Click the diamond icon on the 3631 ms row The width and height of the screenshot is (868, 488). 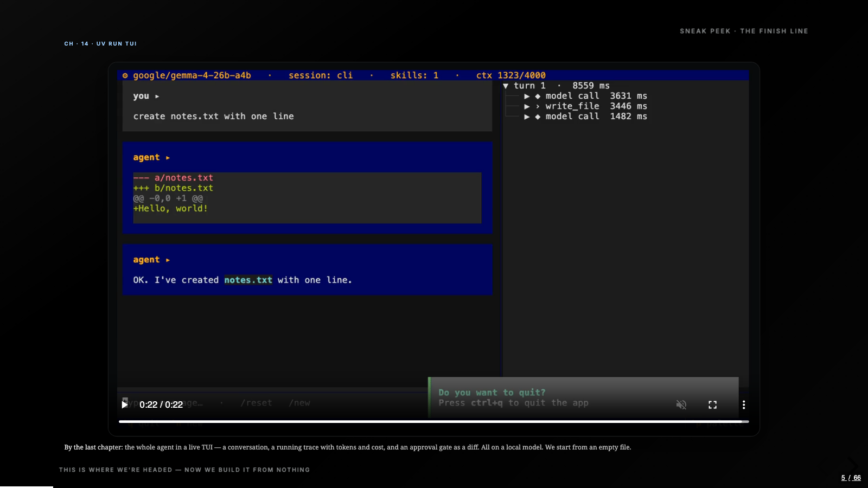pos(538,96)
